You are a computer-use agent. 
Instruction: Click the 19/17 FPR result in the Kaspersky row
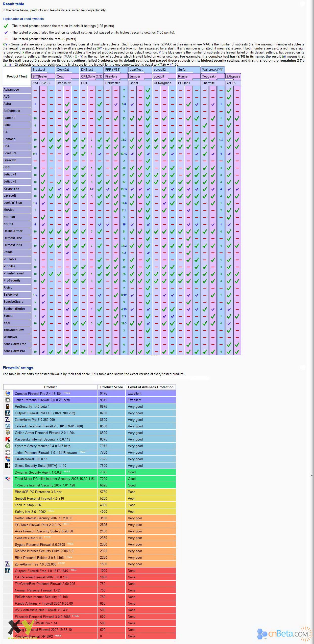[124, 189]
